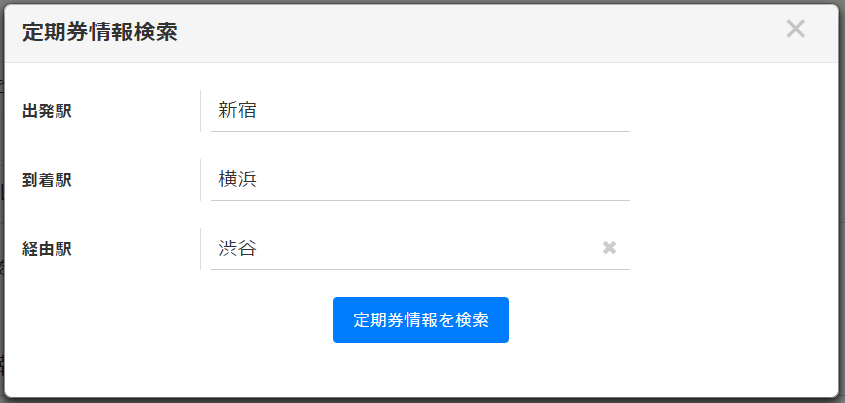Click the 到着駅 label
The width and height of the screenshot is (845, 403).
click(x=47, y=180)
